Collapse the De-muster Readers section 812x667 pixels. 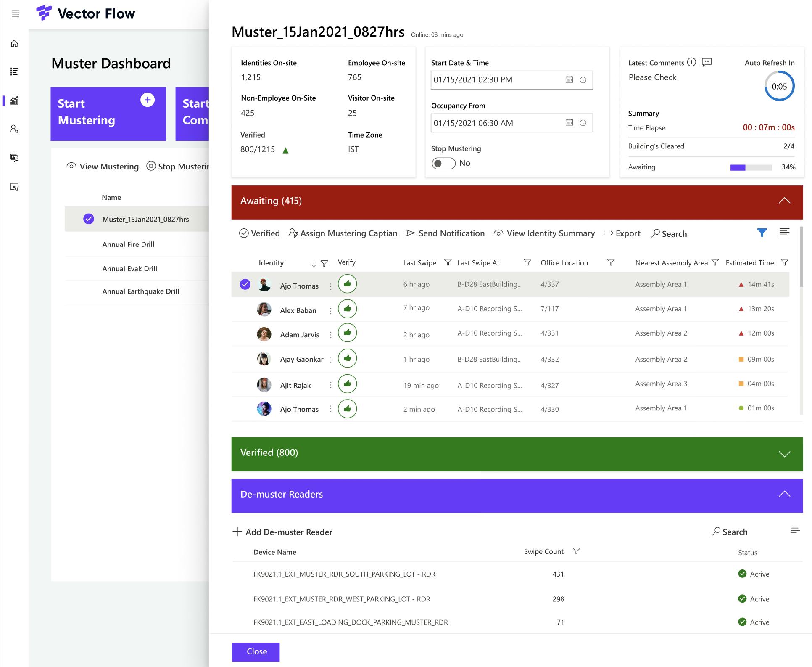point(784,494)
